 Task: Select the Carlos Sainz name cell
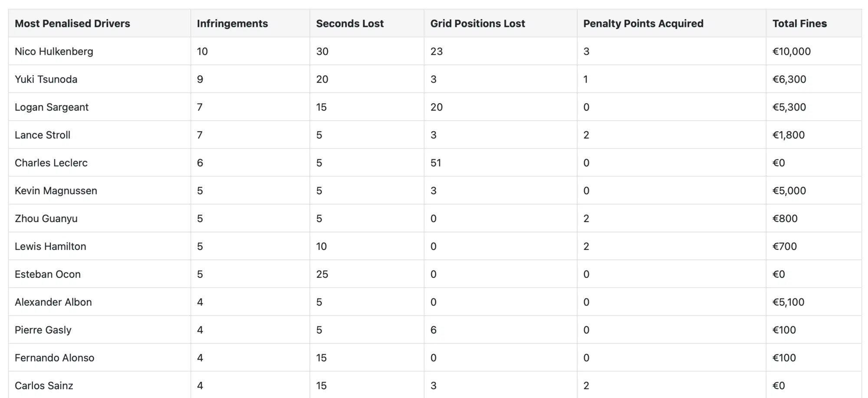pos(44,385)
